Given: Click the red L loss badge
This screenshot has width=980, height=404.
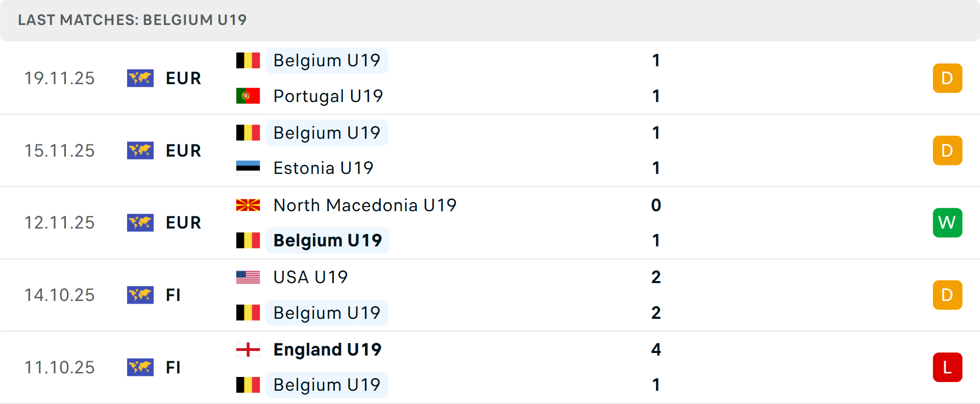Looking at the screenshot, I should (x=947, y=367).
